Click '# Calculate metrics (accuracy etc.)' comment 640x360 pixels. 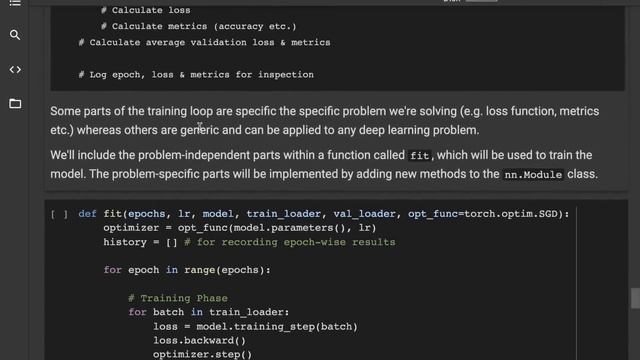coord(199,27)
